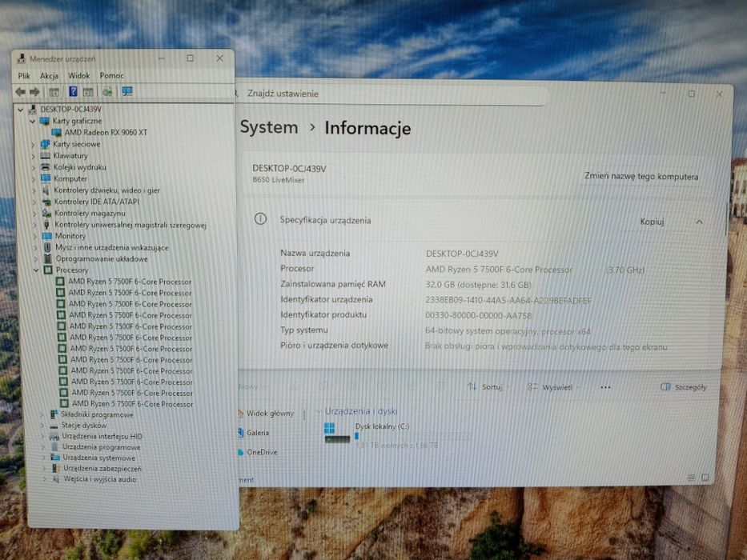Click the Monitory category icon
747x560 pixels.
click(x=46, y=236)
